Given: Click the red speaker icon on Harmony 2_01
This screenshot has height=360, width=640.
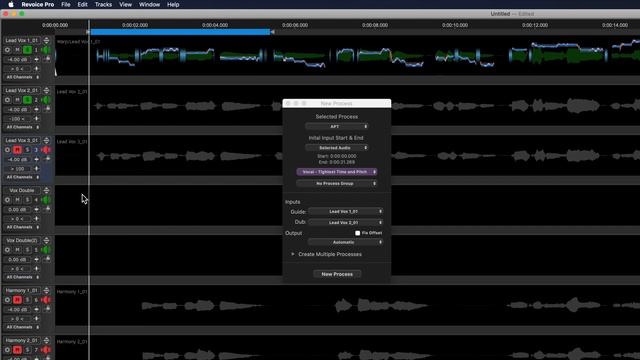Looking at the screenshot, I should 46,350.
